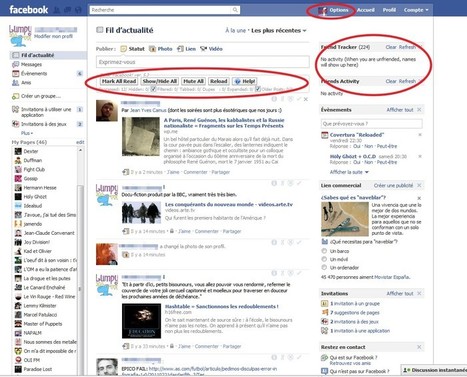Select Évènements in the left sidebar
Screen dimensions: 467x377
(34, 73)
